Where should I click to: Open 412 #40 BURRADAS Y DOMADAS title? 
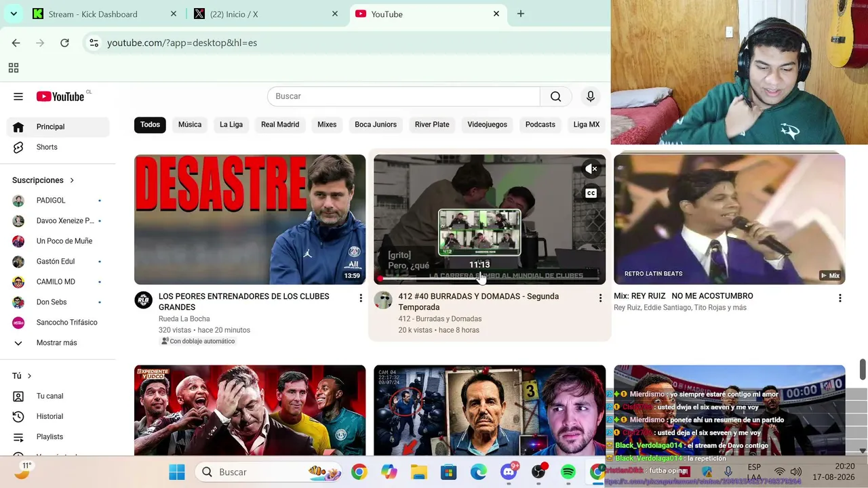point(479,302)
